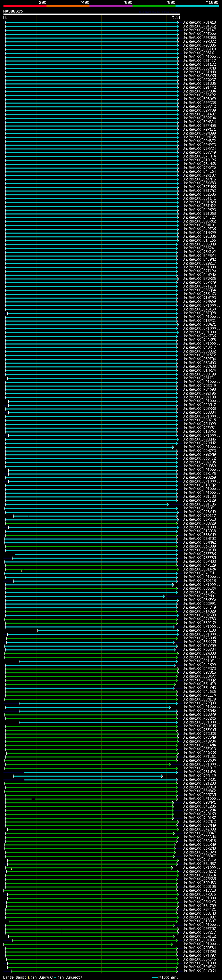
Task: Select hit label UniRef100_A0CMI2
Action: click(199, 821)
